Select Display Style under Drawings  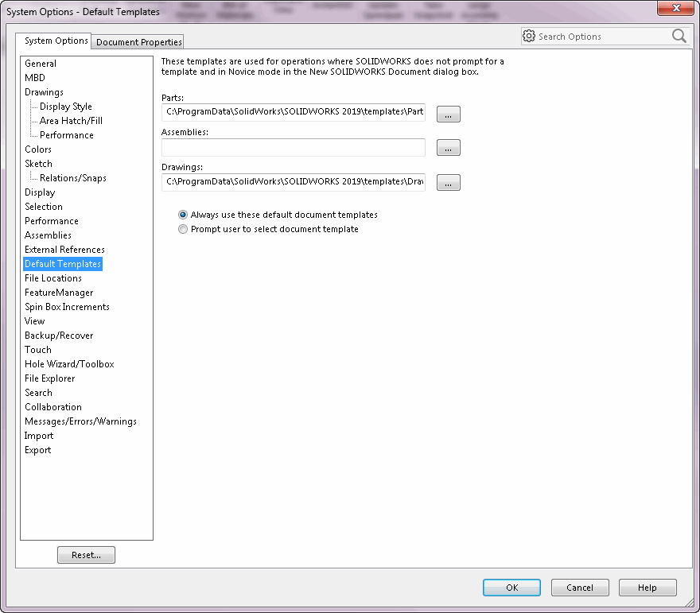[65, 107]
